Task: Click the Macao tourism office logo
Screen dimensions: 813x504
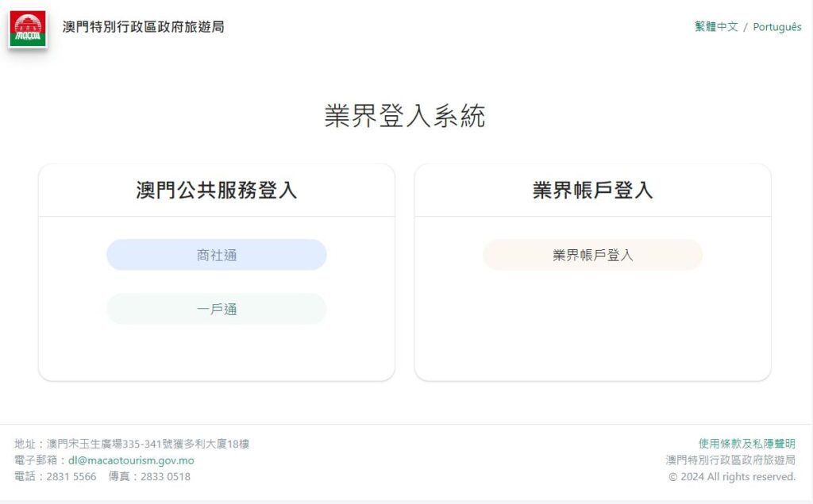Action: (28, 29)
